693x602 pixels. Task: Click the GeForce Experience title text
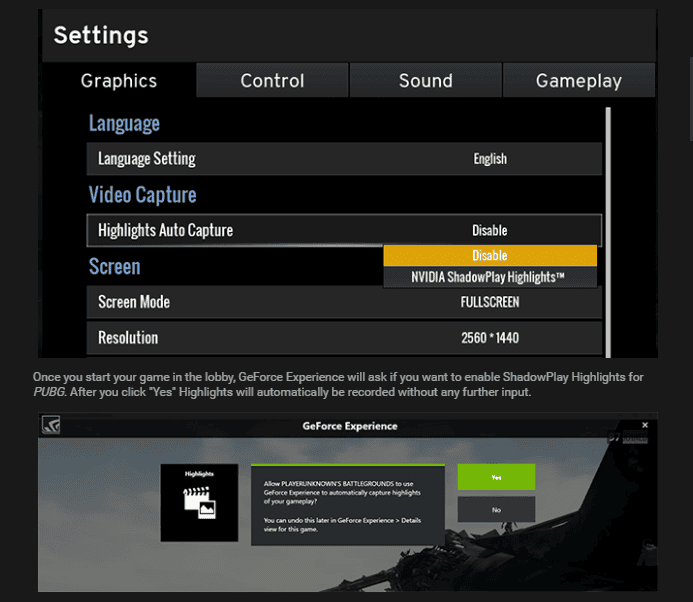coord(350,426)
